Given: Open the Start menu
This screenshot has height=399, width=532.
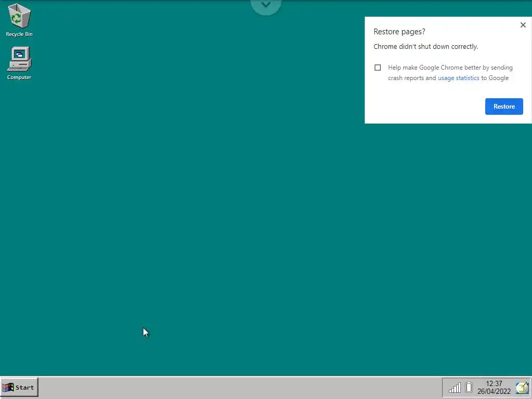Looking at the screenshot, I should [19, 387].
